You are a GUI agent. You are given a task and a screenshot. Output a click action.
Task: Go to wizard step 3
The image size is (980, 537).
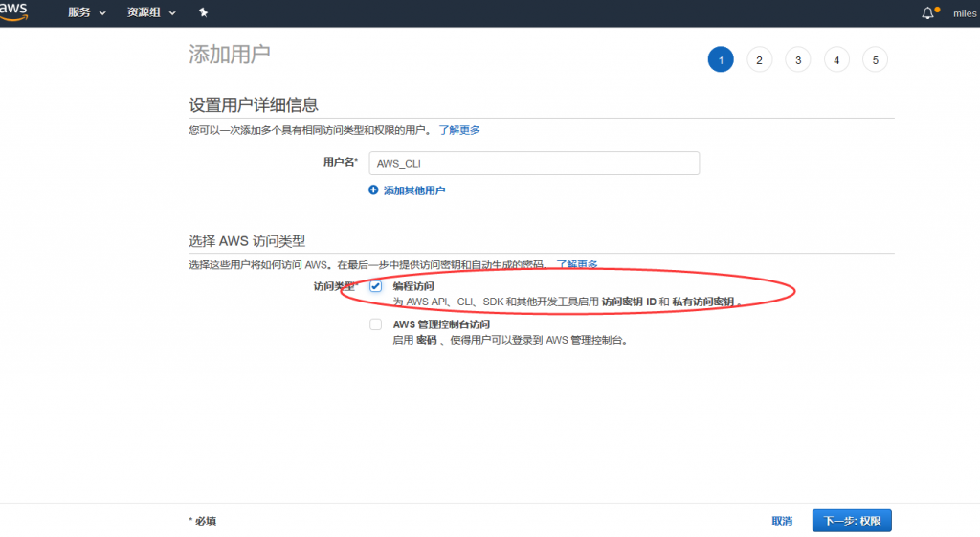[x=798, y=60]
